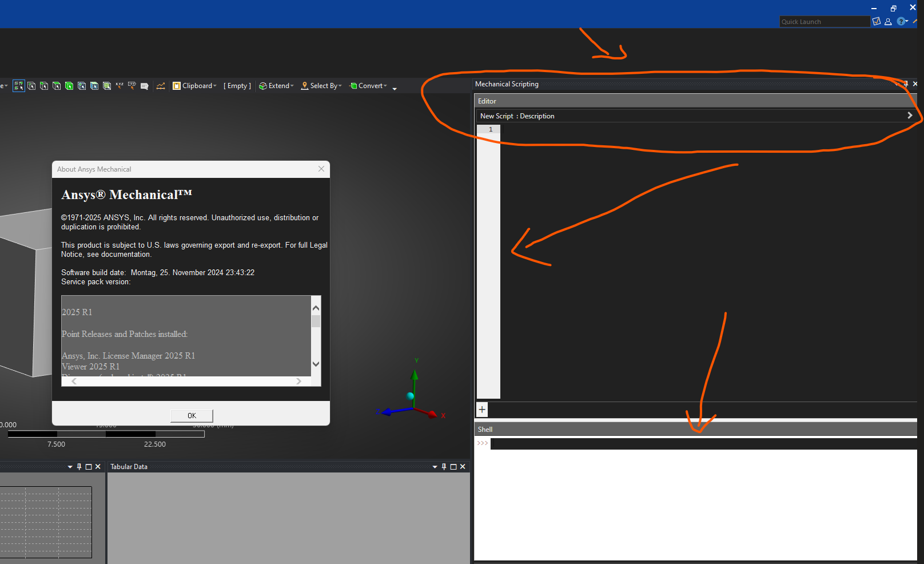Open the Extend dropdown menu

[276, 86]
